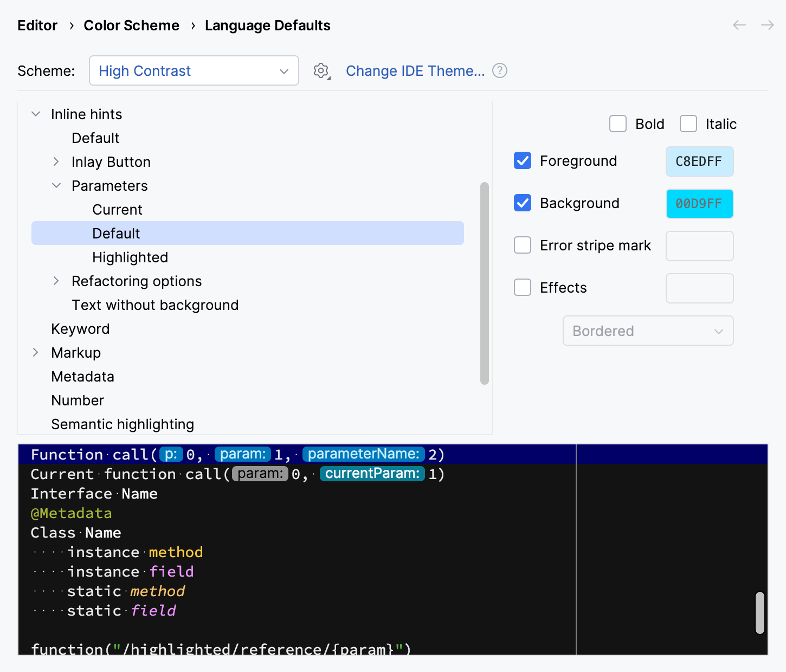
Task: Open the Bordered effect type dropdown
Action: [648, 331]
